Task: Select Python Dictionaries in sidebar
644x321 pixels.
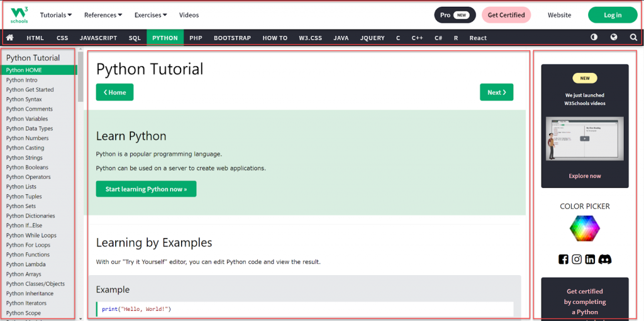Action: pyautogui.click(x=31, y=215)
